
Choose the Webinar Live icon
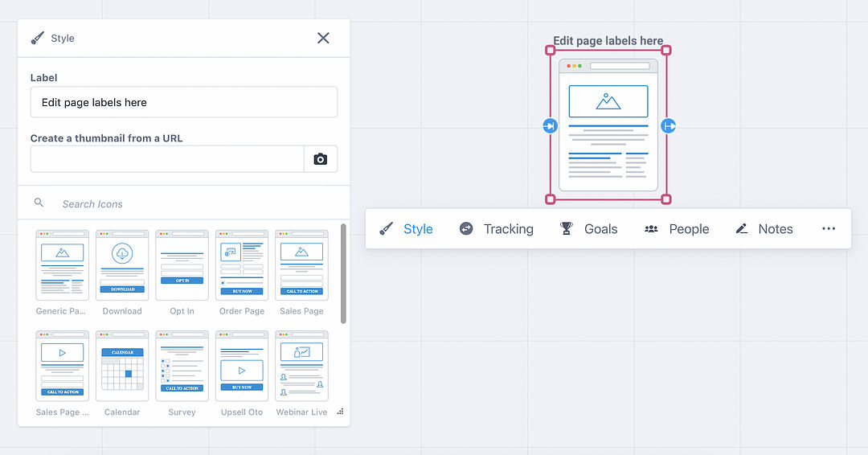pyautogui.click(x=301, y=367)
